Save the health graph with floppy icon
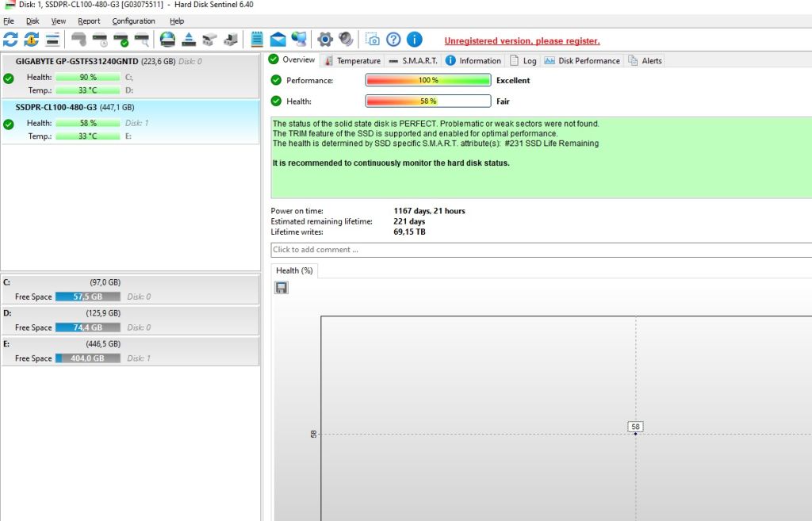Screen dimensions: 812x521 coord(282,287)
